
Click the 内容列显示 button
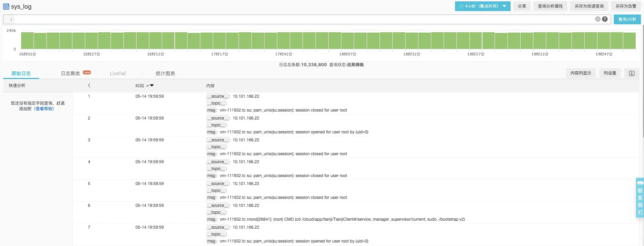pos(581,73)
